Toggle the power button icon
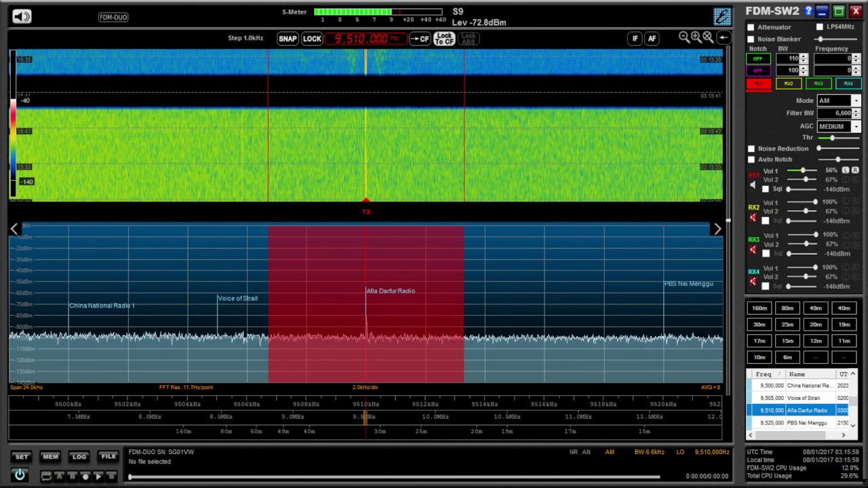The width and height of the screenshot is (868, 488). point(20,475)
